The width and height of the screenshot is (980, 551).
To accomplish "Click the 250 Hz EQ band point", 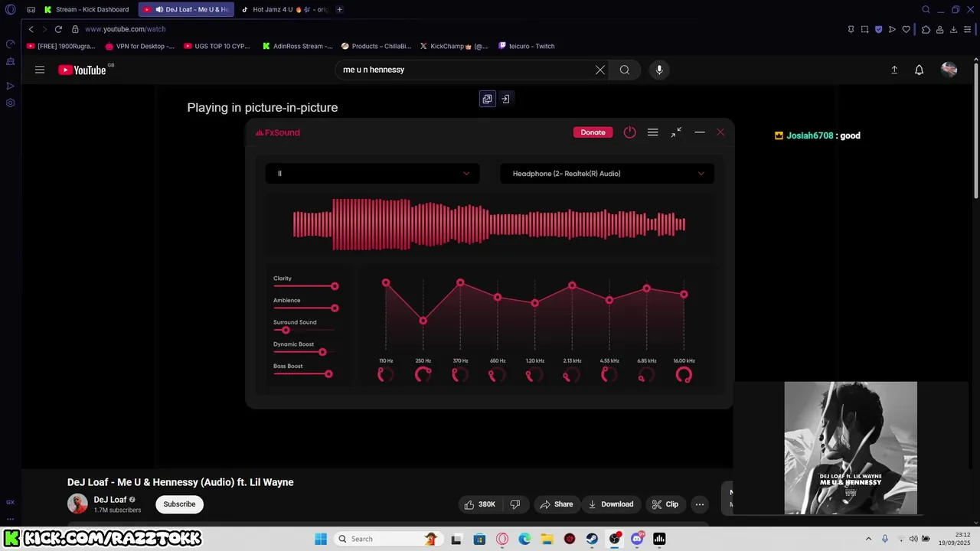I will (423, 321).
